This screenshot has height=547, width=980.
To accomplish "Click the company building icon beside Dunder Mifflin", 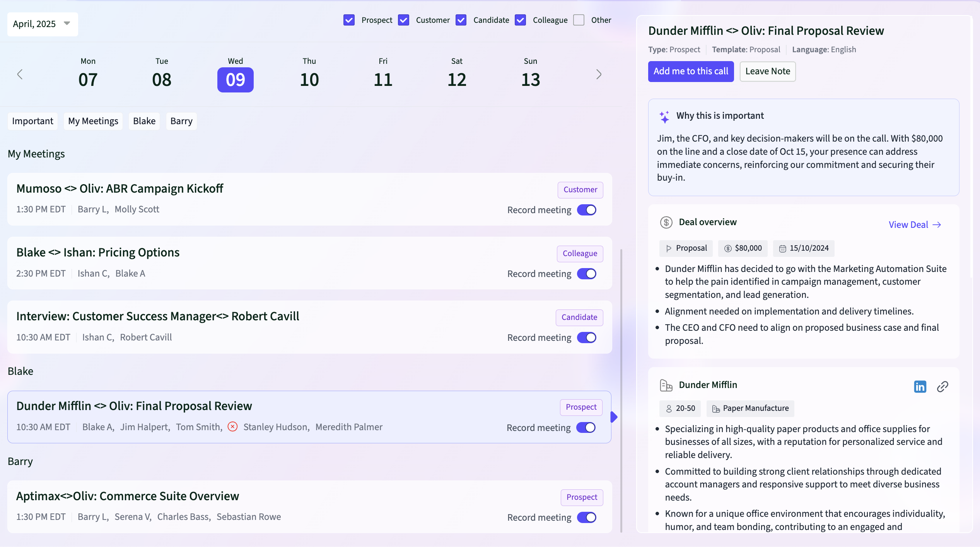I will point(666,385).
